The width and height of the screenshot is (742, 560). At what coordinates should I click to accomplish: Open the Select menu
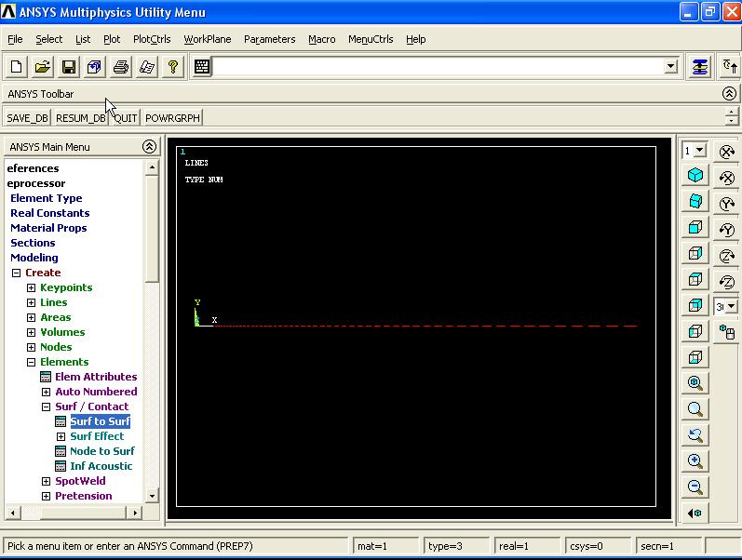pyautogui.click(x=48, y=39)
